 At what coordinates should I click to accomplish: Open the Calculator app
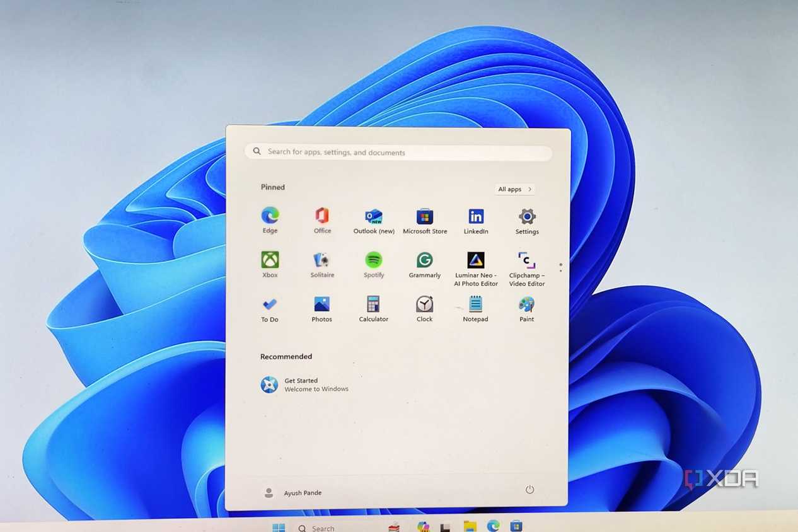[374, 309]
